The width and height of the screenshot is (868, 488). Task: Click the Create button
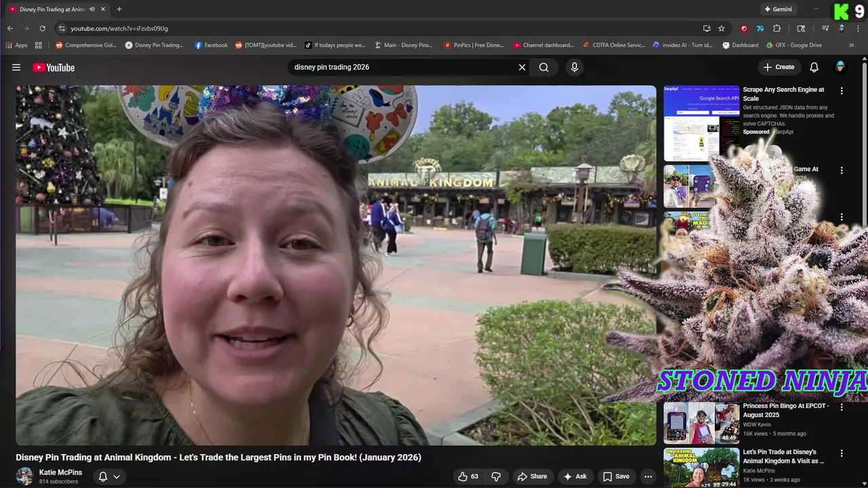coord(778,67)
